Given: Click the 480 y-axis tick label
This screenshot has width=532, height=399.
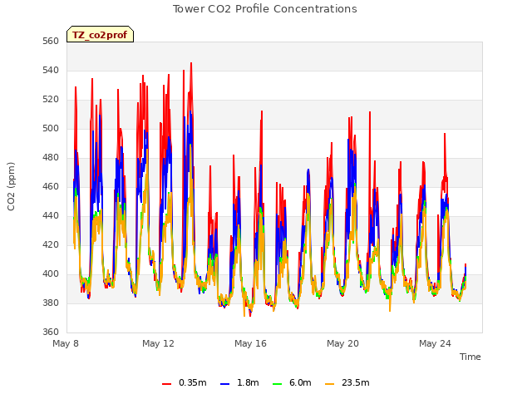Looking at the screenshot, I should point(51,158).
